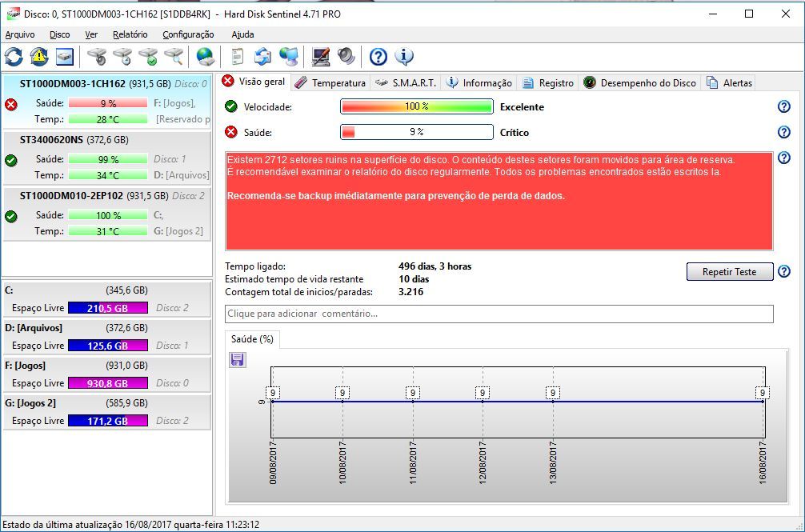Select the C: partition entry

107,299
